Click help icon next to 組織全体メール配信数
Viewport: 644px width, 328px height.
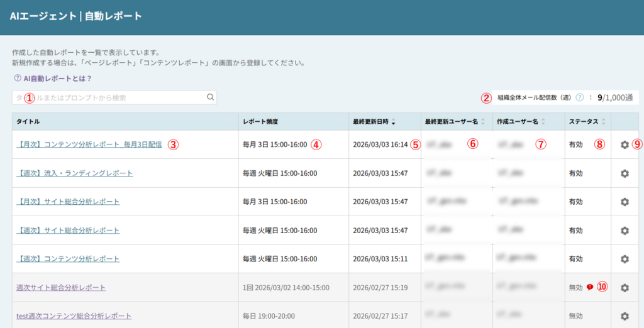[579, 97]
